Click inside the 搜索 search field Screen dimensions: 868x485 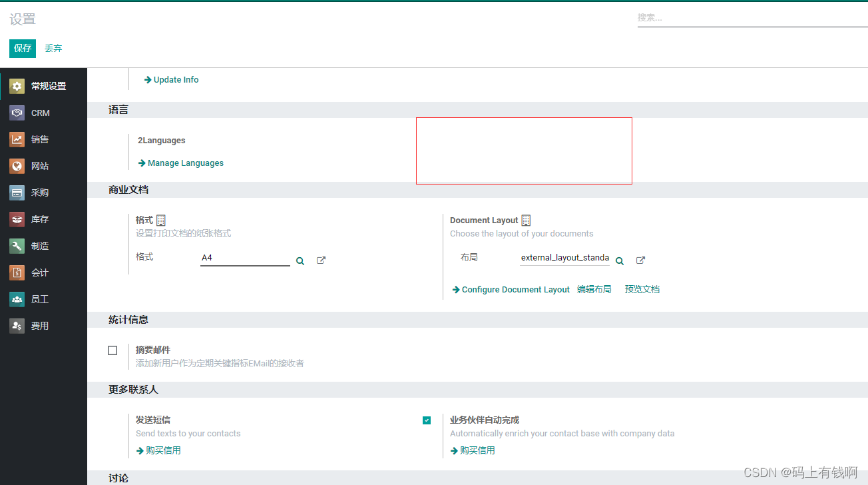click(732, 17)
